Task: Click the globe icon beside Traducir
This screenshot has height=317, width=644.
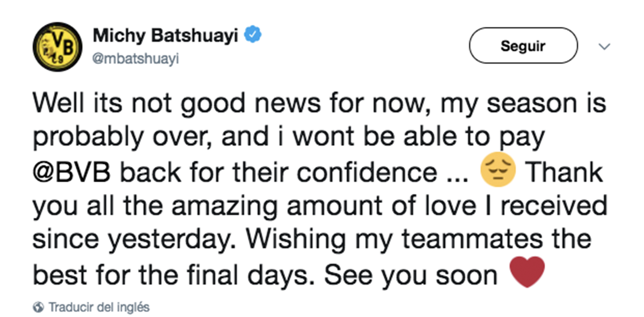Action: [38, 307]
